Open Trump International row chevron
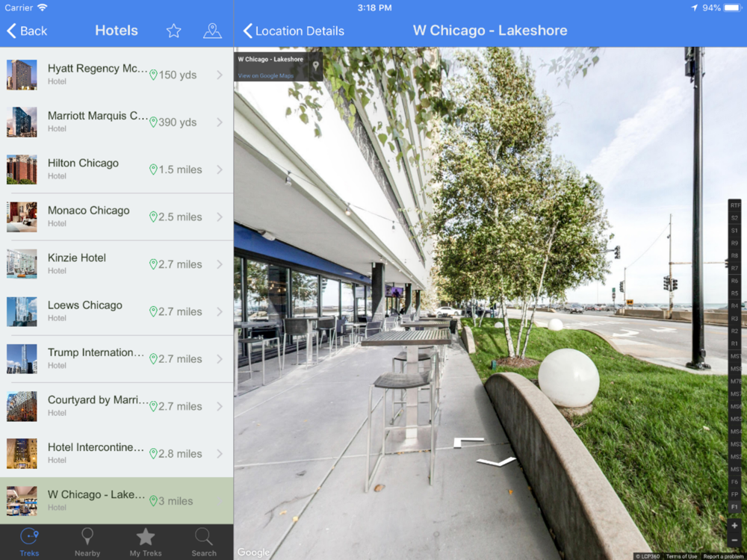Viewport: 747px width, 560px height. pyautogui.click(x=220, y=359)
